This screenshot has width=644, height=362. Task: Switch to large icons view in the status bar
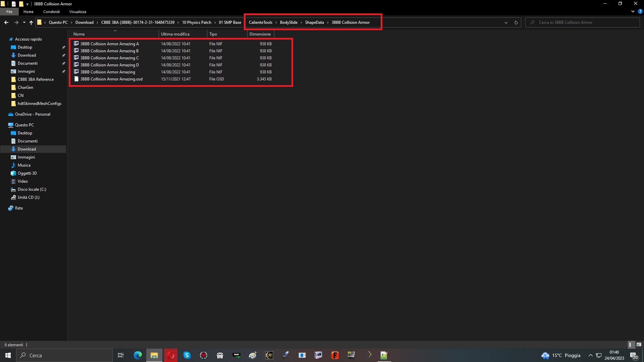tap(639, 345)
